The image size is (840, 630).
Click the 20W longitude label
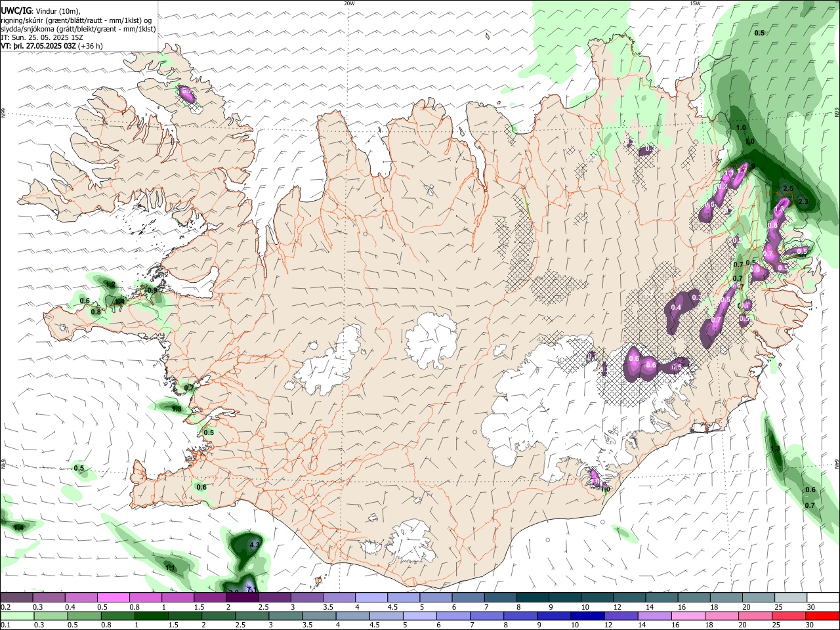[x=349, y=3]
